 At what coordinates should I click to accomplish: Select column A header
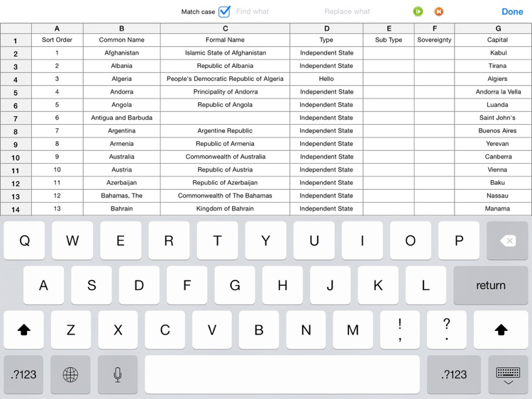(x=57, y=28)
